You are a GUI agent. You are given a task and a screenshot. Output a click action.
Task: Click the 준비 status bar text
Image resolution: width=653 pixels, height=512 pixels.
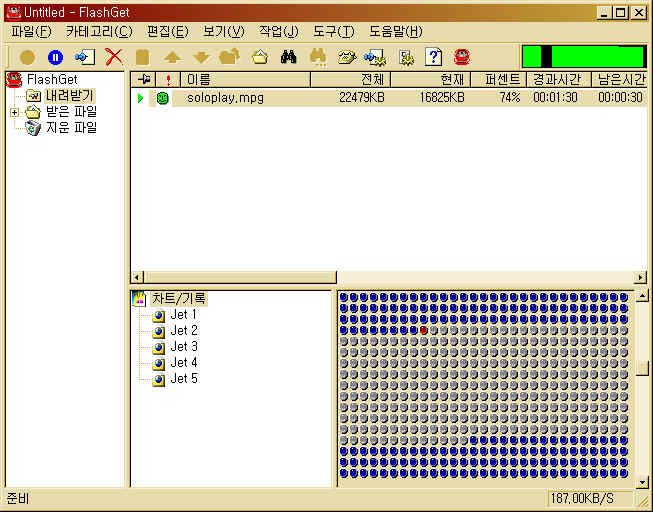pyautogui.click(x=18, y=498)
